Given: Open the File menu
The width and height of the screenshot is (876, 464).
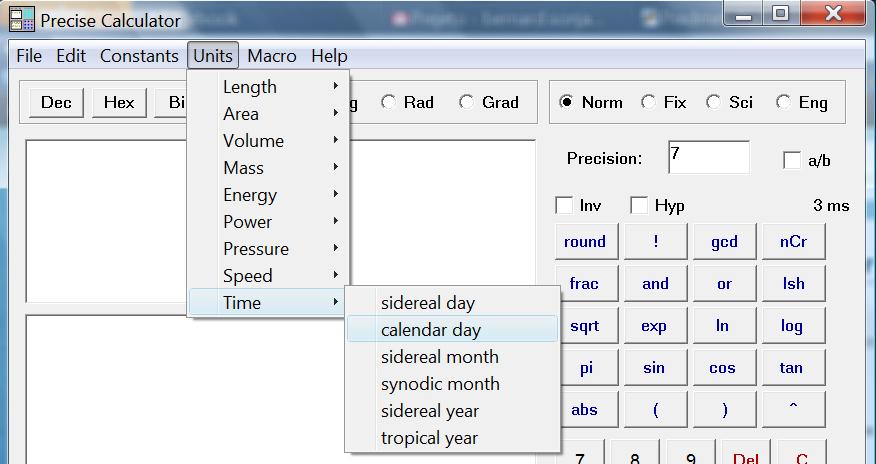Looking at the screenshot, I should tap(29, 56).
